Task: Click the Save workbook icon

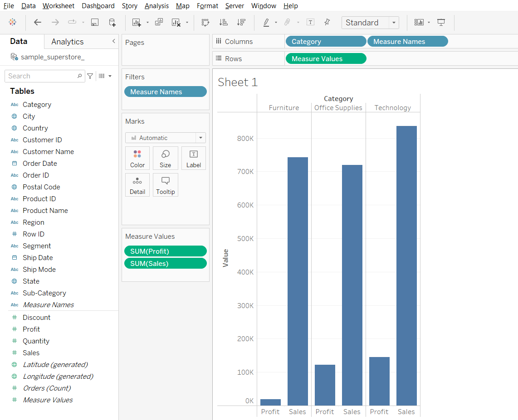Action: tap(95, 22)
